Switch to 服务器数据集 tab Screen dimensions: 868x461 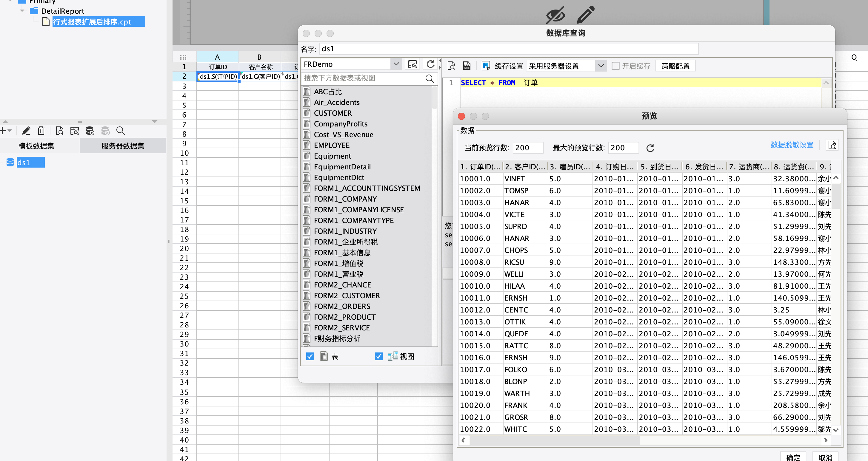[123, 146]
